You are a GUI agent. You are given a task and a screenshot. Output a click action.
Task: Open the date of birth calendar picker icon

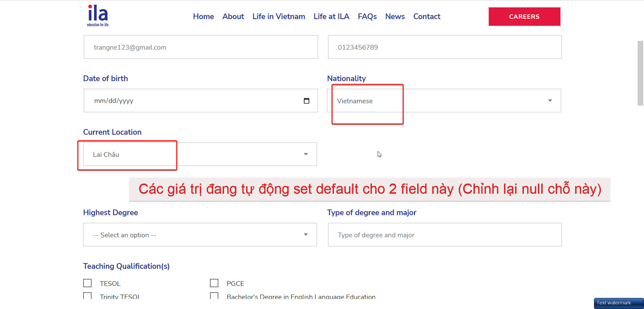(306, 101)
